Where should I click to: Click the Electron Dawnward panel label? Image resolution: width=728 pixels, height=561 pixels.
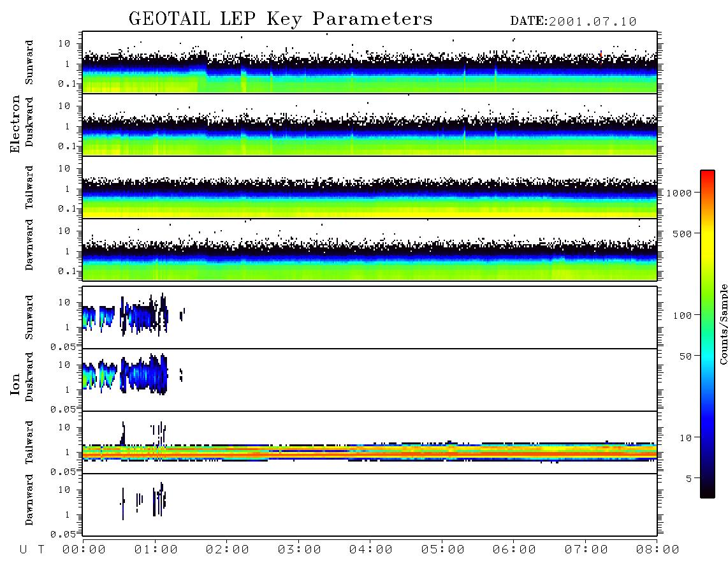tap(29, 245)
